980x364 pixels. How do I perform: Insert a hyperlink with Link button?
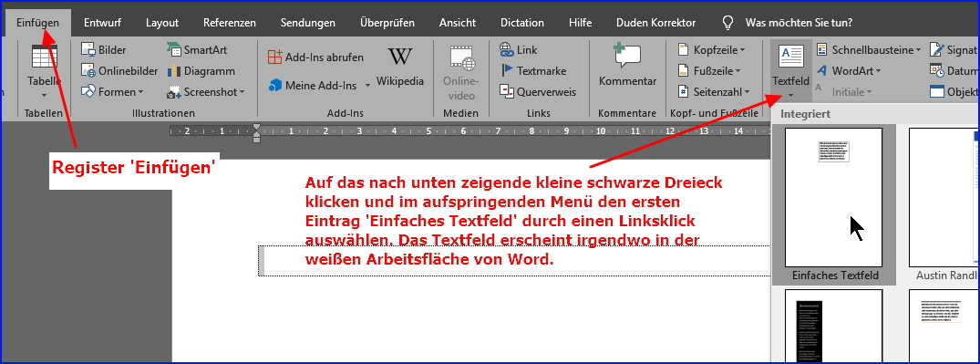(x=518, y=50)
